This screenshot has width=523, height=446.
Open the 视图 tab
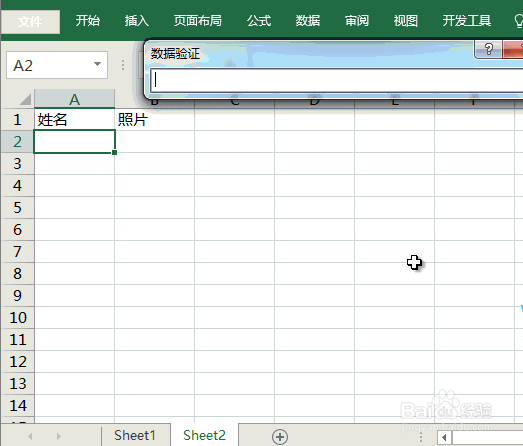(x=406, y=21)
